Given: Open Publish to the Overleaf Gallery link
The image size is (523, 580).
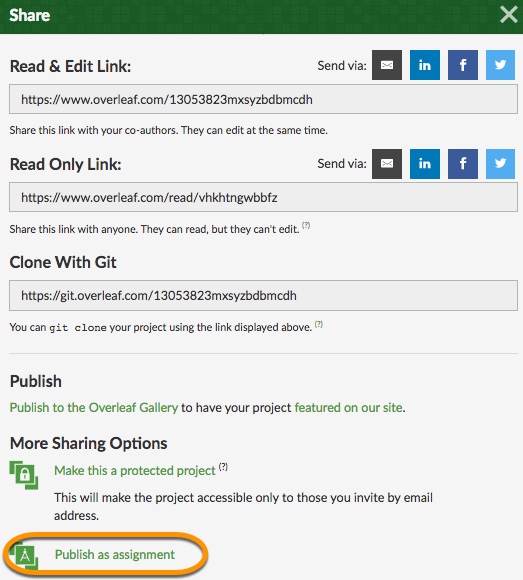Looking at the screenshot, I should [x=94, y=407].
